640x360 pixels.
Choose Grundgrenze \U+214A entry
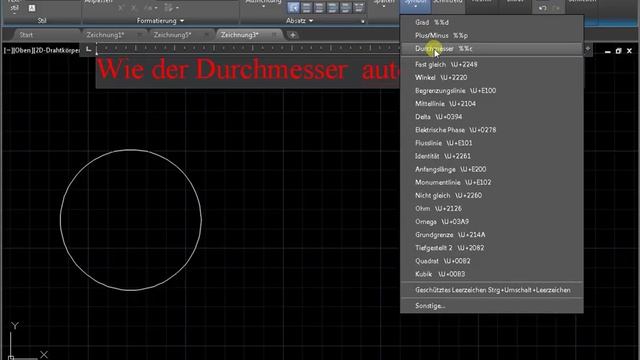click(491, 235)
